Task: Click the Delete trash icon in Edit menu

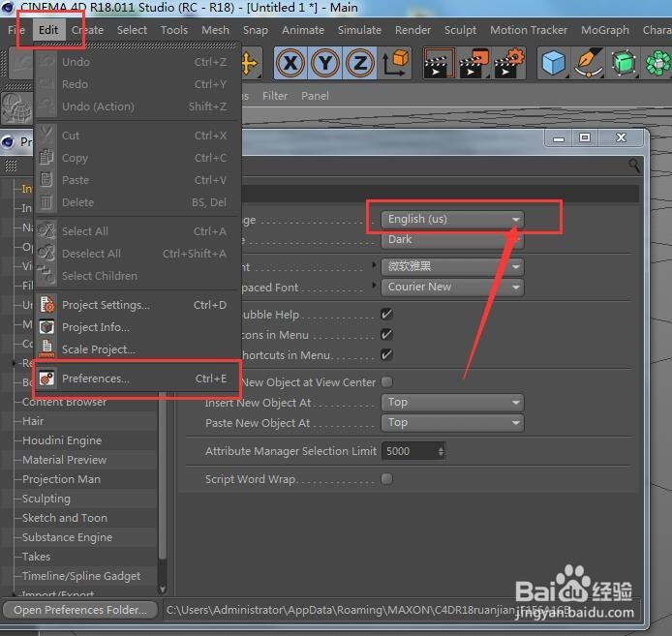Action: pyautogui.click(x=46, y=202)
